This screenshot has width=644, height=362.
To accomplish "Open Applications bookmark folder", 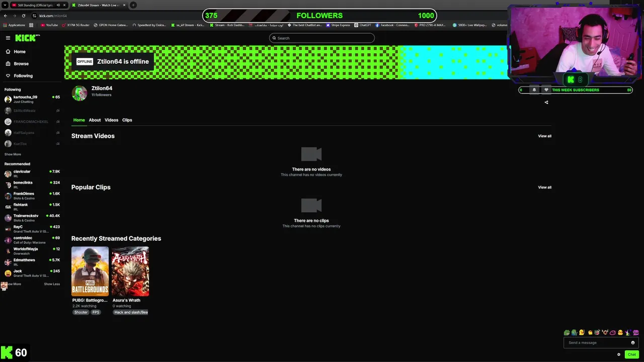I will (14, 25).
